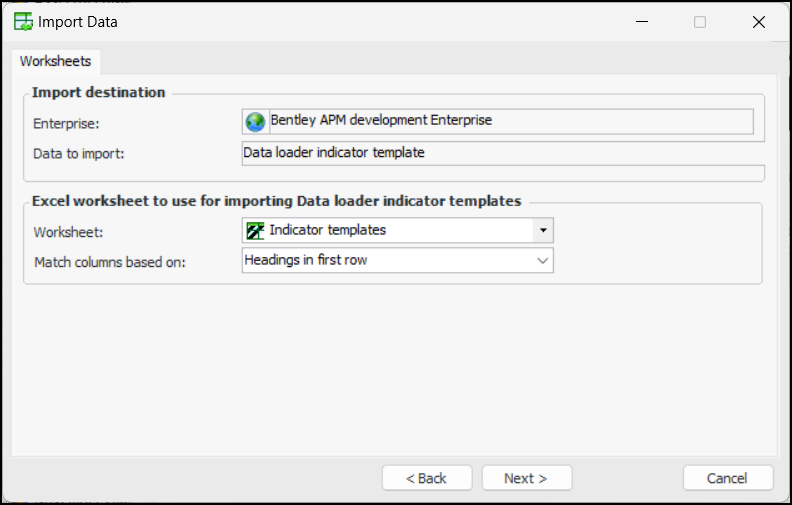Click the globe icon beside the enterprise name
The width and height of the screenshot is (792, 505).
pyautogui.click(x=255, y=121)
